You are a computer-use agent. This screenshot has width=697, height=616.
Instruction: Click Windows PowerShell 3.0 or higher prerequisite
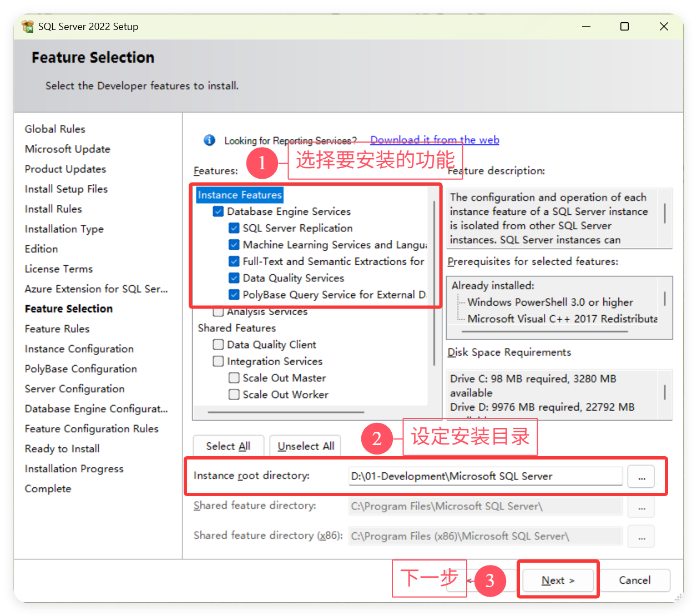550,302
